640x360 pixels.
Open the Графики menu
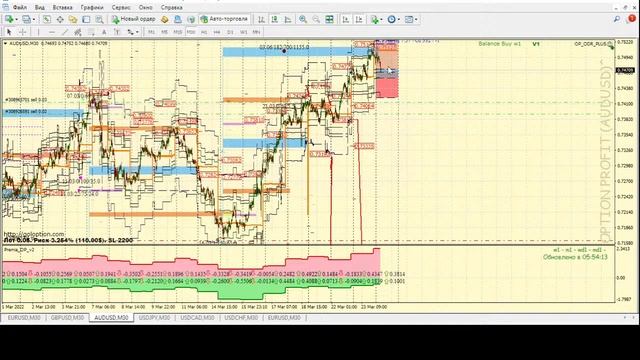pyautogui.click(x=92, y=7)
